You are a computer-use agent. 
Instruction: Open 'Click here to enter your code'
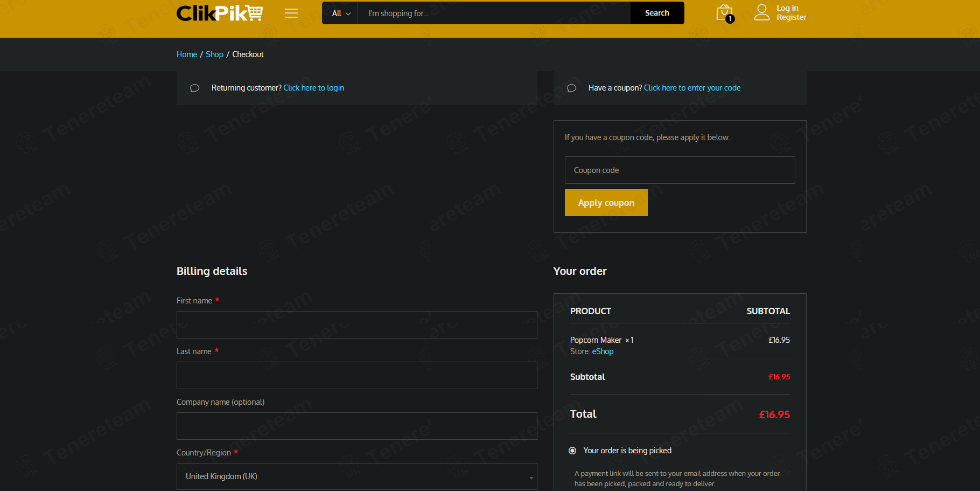692,88
